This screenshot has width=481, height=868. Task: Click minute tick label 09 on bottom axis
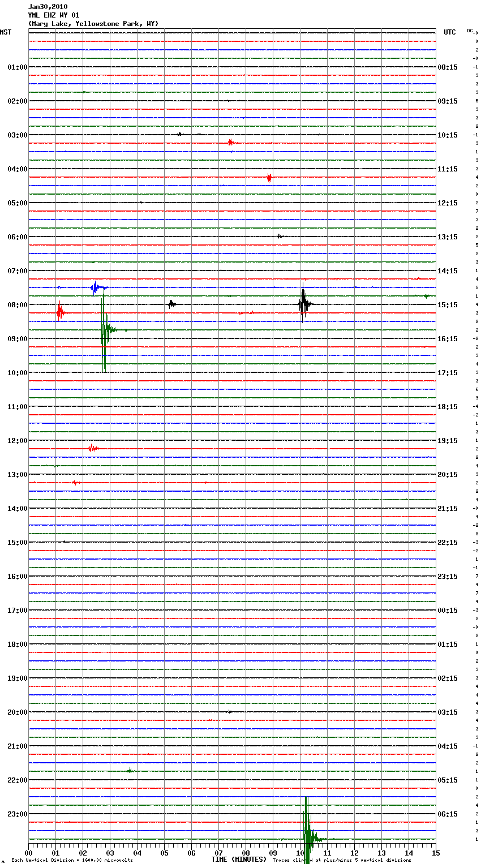point(273,853)
